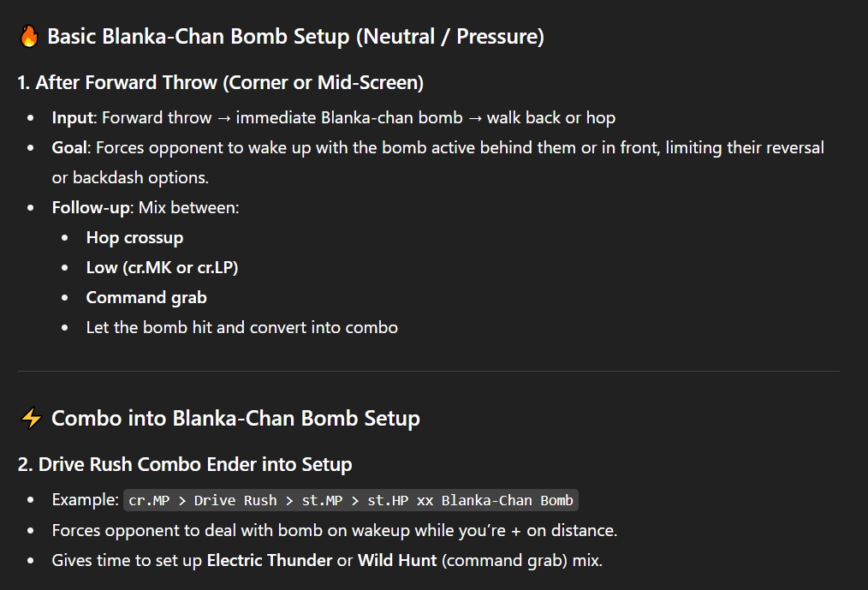This screenshot has height=590, width=868.
Task: Click the Basic Blanka-Chan Bomb Setup heading
Action: click(295, 37)
